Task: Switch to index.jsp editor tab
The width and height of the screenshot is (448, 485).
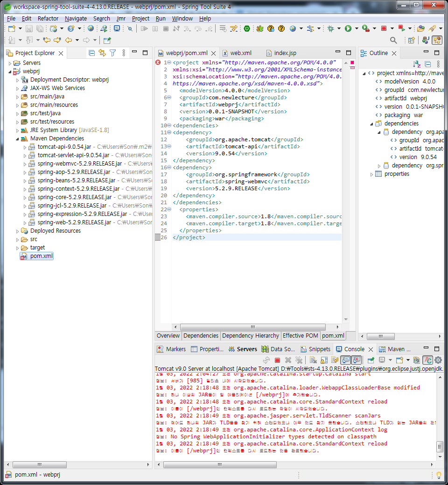Action: coord(281,53)
